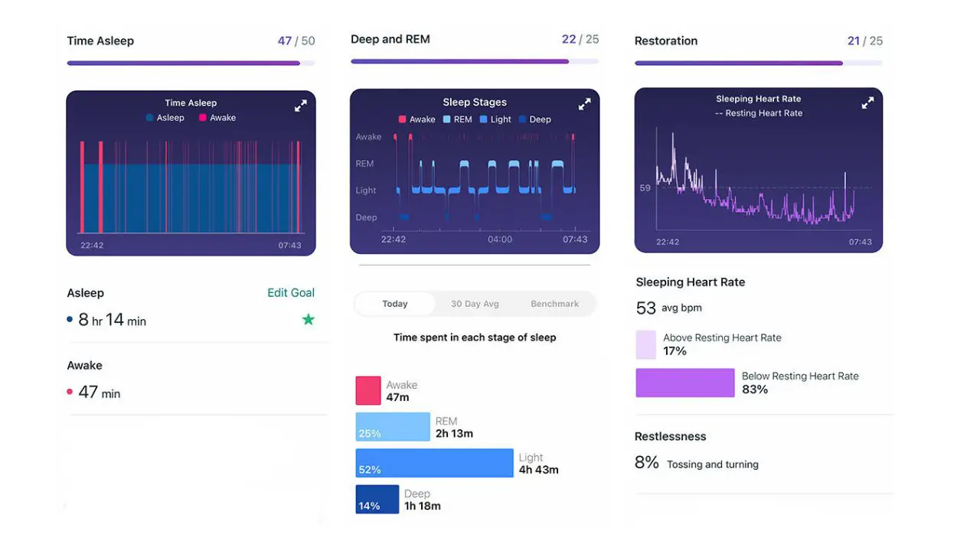Image resolution: width=980 pixels, height=551 pixels.
Task: Click the Asleep legend dot in Time Asleep chart
Action: click(149, 118)
